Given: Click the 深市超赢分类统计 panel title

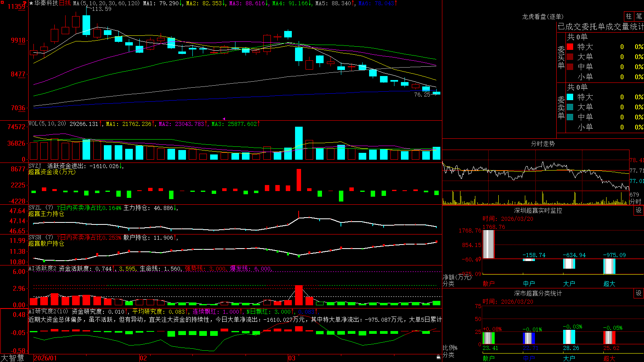Looking at the screenshot, I should click(x=538, y=293).
